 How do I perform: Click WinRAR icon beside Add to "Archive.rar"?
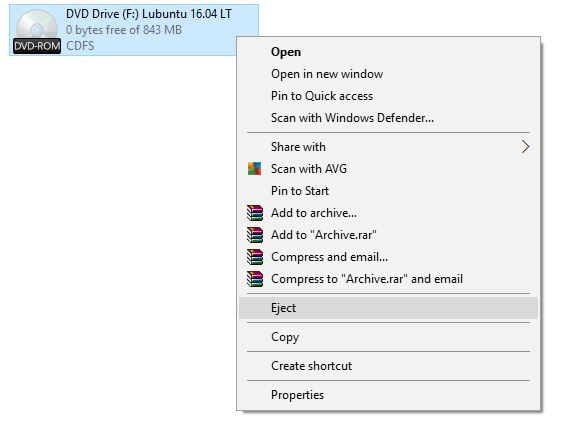(x=255, y=235)
